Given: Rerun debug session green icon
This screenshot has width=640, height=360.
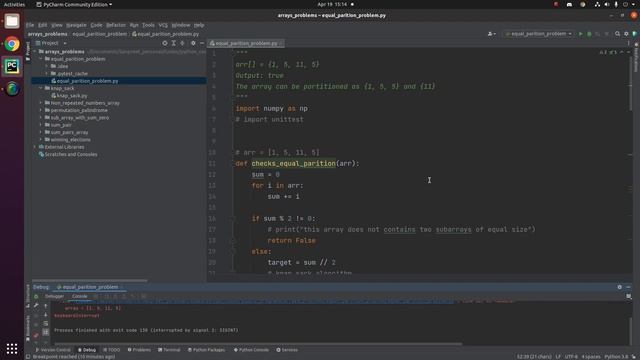Looking at the screenshot, I should pyautogui.click(x=36, y=296).
